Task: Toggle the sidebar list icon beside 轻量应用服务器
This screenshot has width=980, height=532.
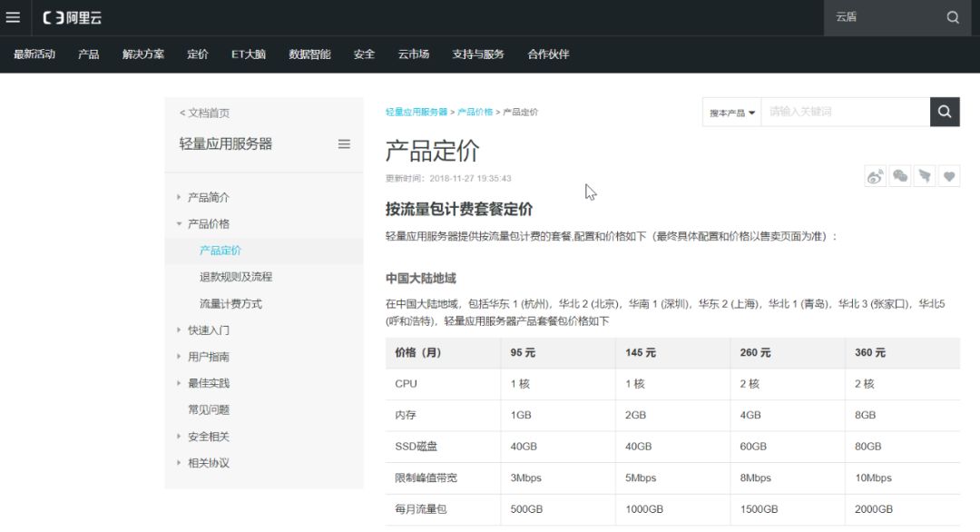Action: (x=344, y=143)
